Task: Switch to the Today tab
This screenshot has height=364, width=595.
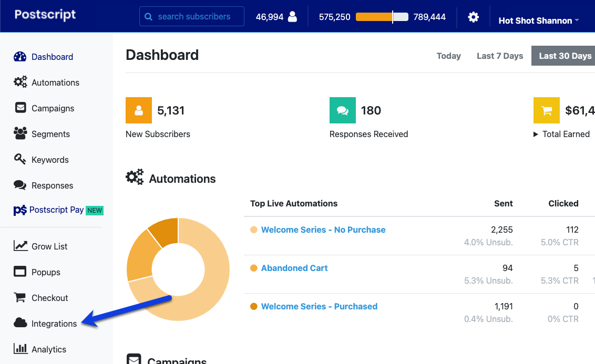Action: tap(448, 56)
